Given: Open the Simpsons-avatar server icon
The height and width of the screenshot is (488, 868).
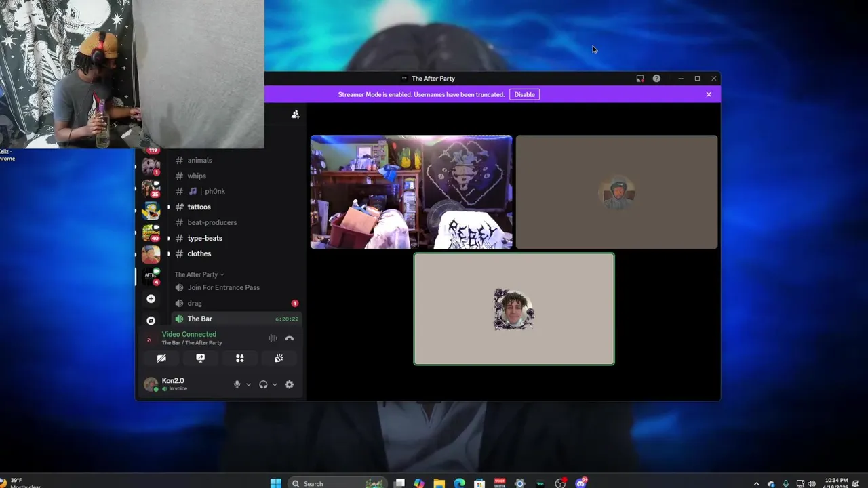Looking at the screenshot, I should tap(151, 211).
